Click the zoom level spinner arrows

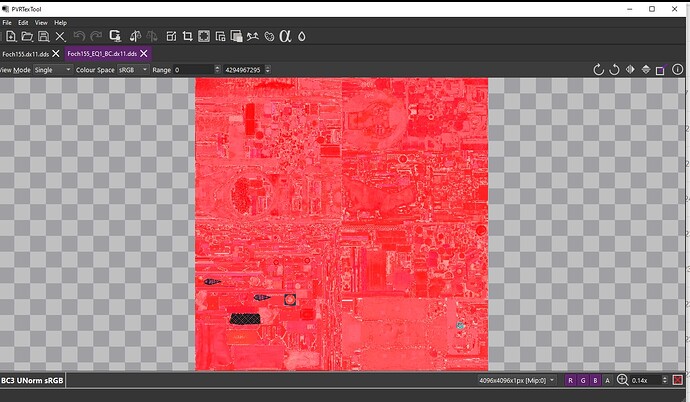(x=664, y=380)
